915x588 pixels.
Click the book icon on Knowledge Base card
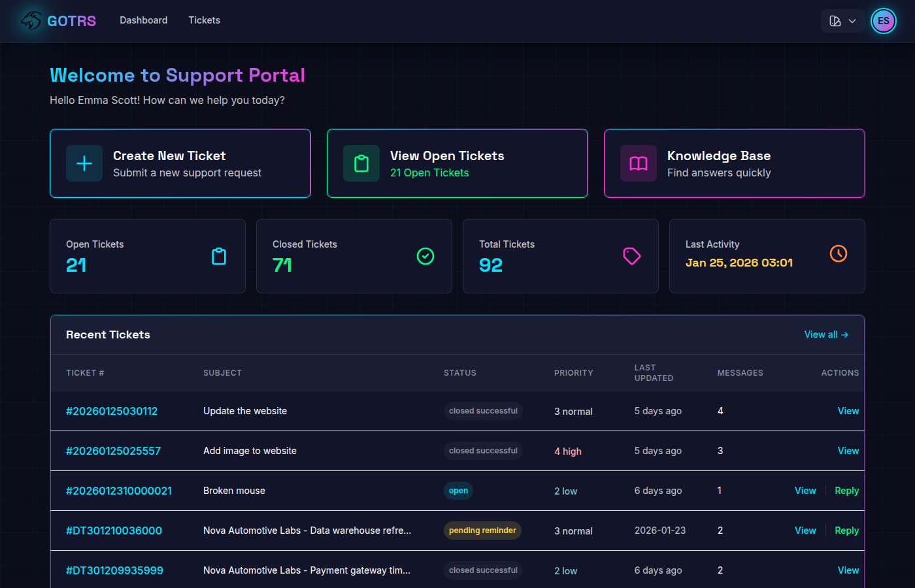(x=638, y=163)
